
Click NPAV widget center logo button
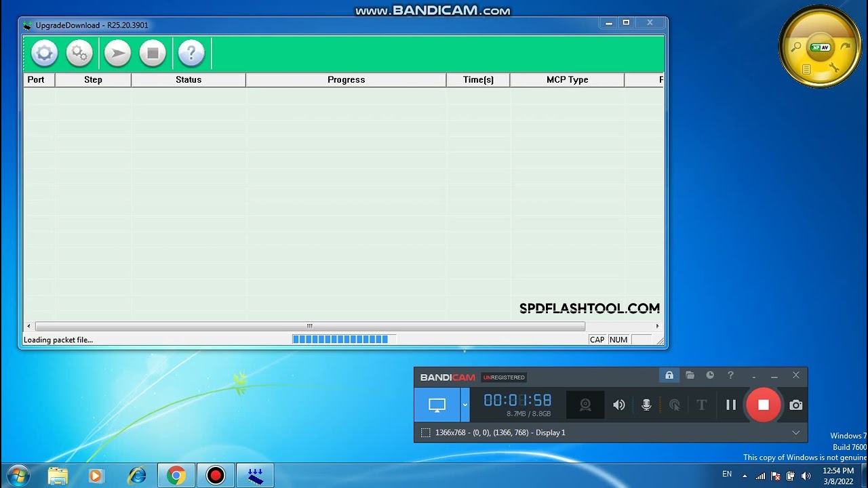click(821, 47)
